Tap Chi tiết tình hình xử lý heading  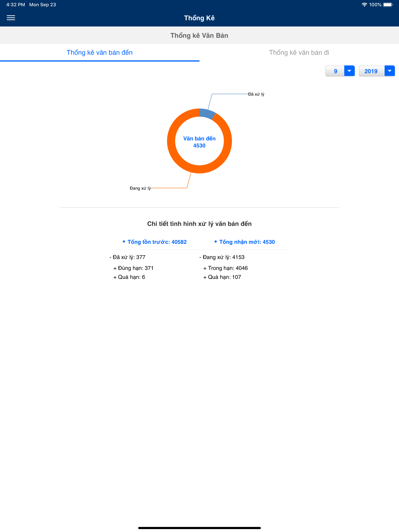click(x=199, y=224)
